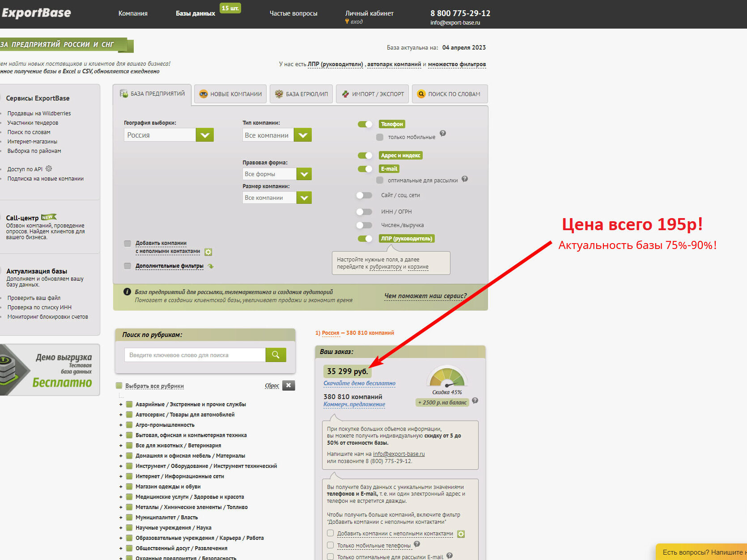747x560 pixels.
Task: Open settings icon next to неполными контактами filter
Action: [208, 252]
